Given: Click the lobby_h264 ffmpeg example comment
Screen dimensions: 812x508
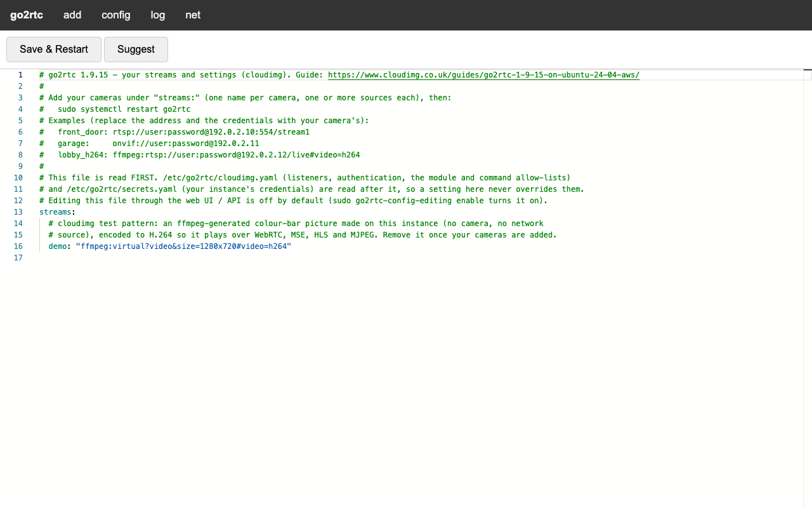Looking at the screenshot, I should [200, 155].
